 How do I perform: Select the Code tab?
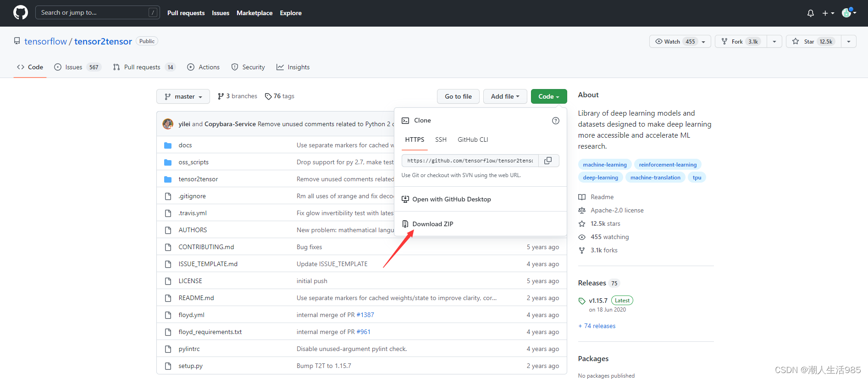coord(30,67)
